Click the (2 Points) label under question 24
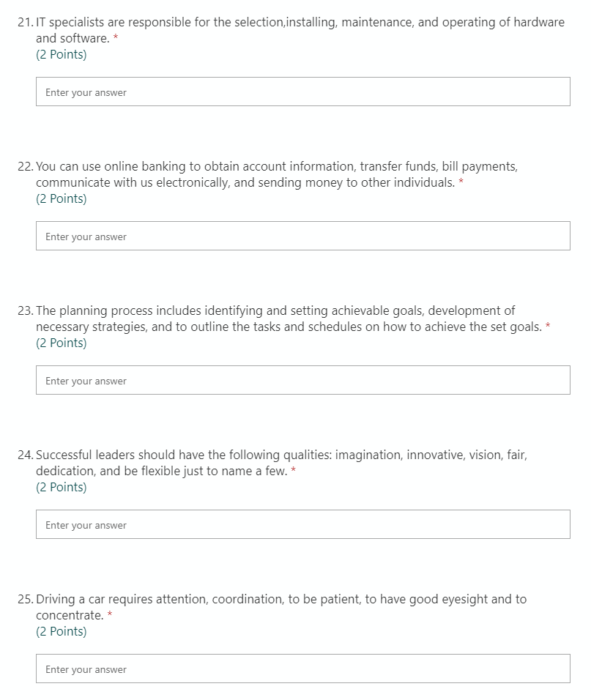Image resolution: width=591 pixels, height=700 pixels. (62, 487)
